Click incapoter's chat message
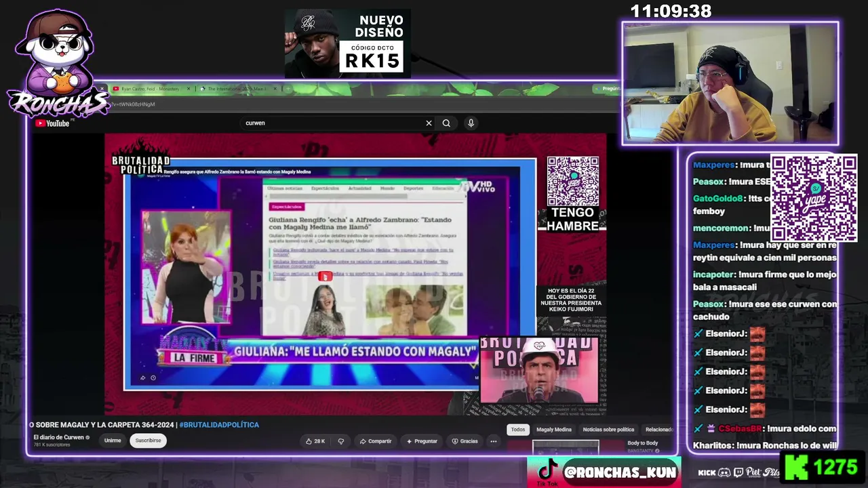This screenshot has height=488, width=868. [765, 281]
